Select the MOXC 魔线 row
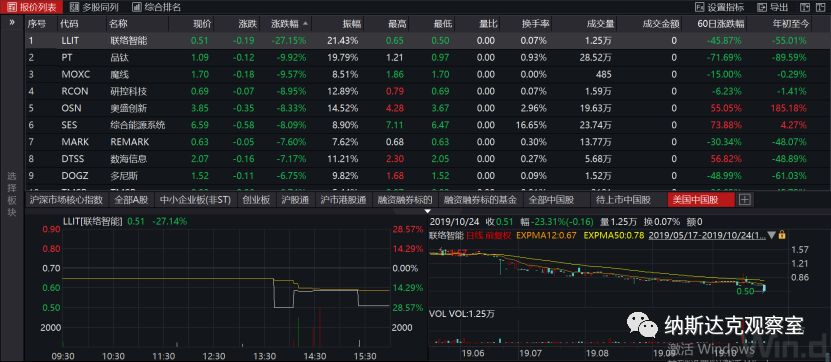The height and width of the screenshot is (362, 831). (x=428, y=74)
